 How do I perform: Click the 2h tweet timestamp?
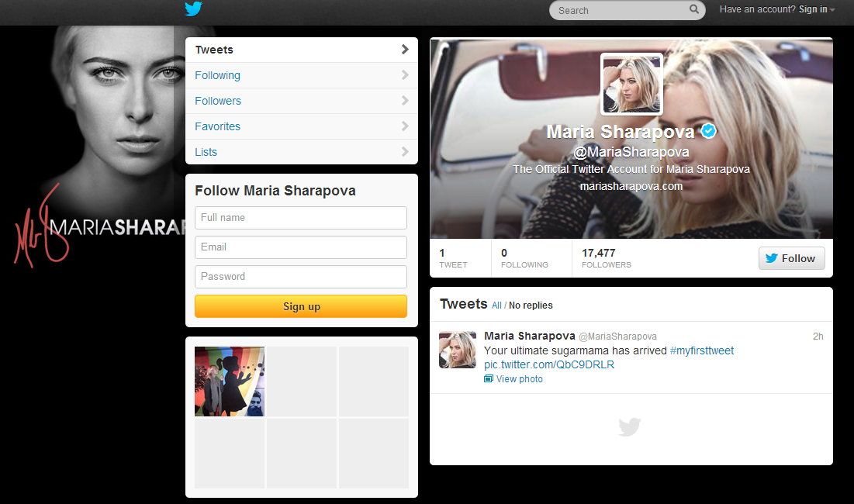(x=818, y=337)
